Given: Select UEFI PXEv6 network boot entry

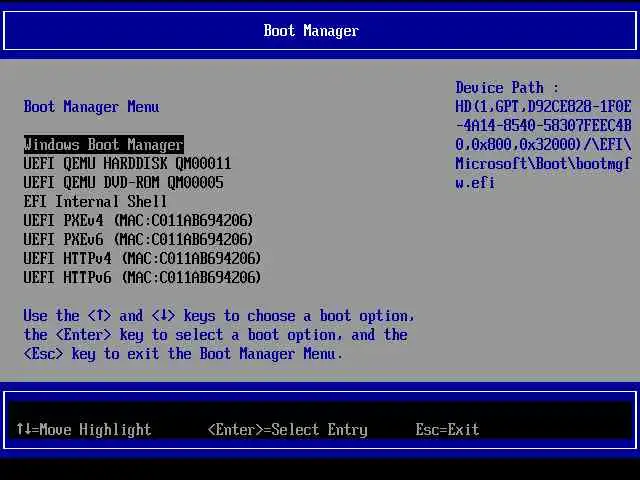Looking at the screenshot, I should click(x=138, y=240).
